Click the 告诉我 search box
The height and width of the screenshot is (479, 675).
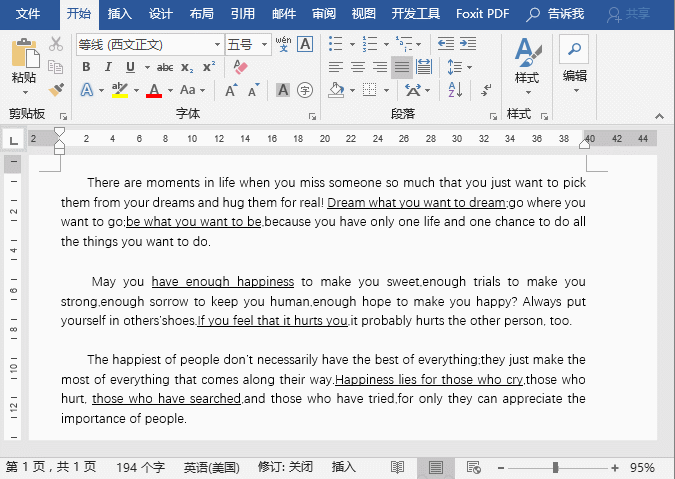556,14
